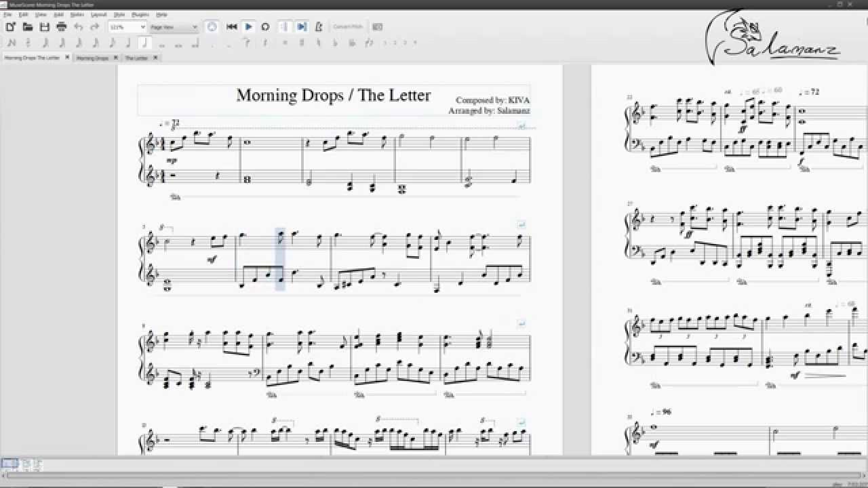This screenshot has height=488, width=868.
Task: Open the Page View mode dropdown
Action: [x=174, y=27]
